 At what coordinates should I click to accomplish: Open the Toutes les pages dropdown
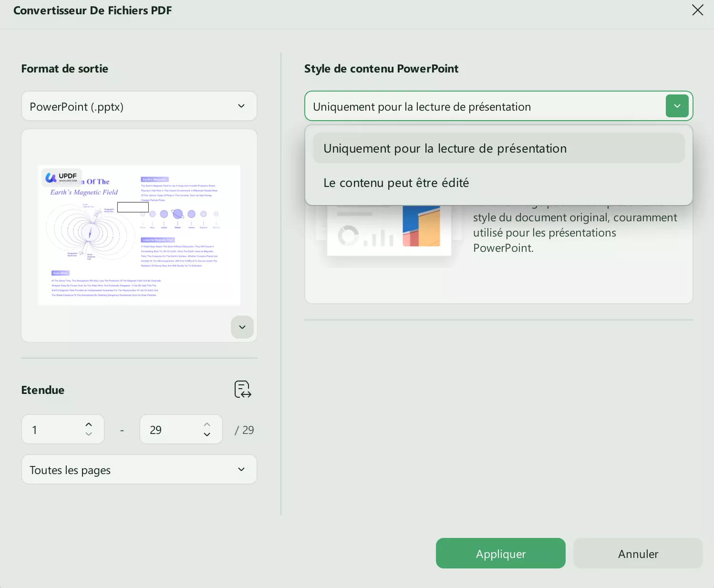pyautogui.click(x=139, y=469)
